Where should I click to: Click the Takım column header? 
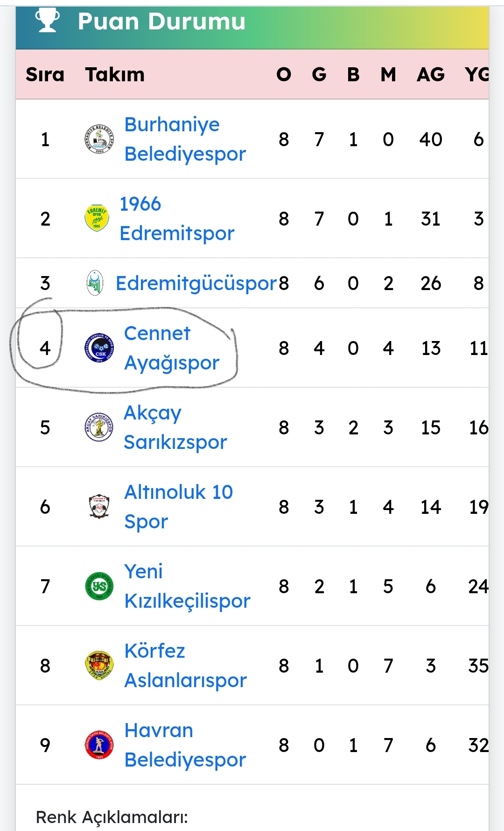(115, 75)
